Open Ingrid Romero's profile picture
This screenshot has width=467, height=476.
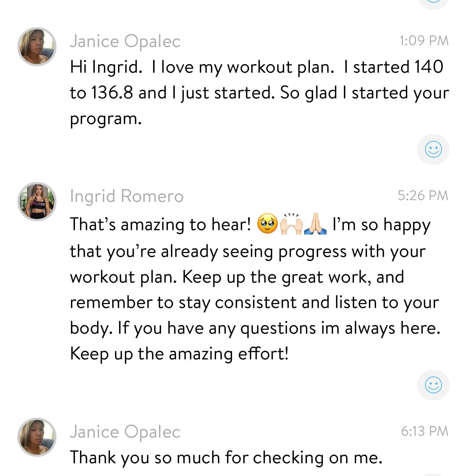(x=37, y=202)
